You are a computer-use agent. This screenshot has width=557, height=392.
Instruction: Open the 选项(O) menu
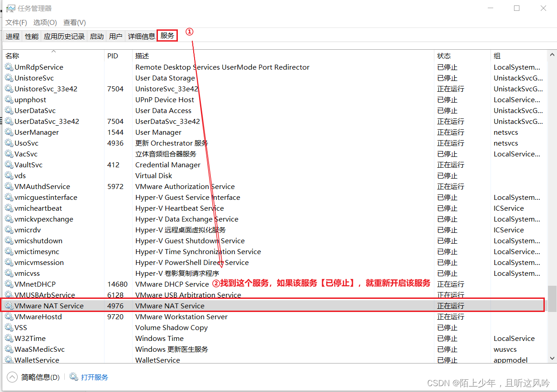[45, 23]
